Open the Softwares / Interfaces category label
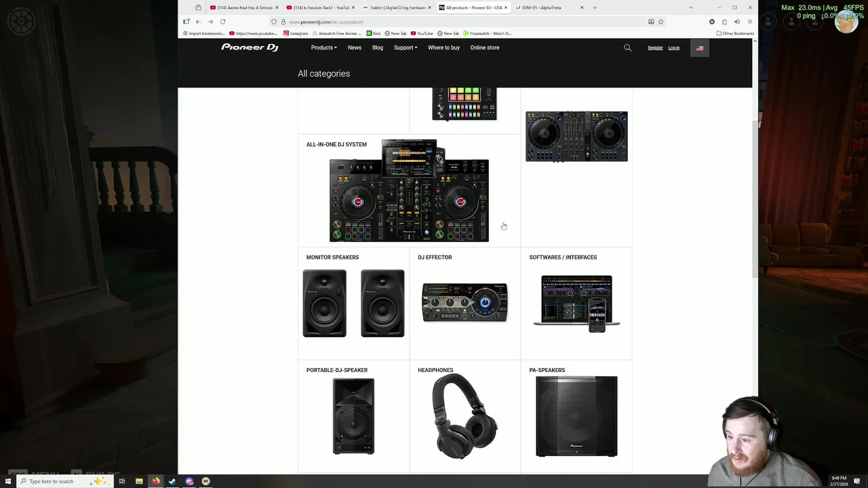This screenshot has height=488, width=868. point(563,258)
